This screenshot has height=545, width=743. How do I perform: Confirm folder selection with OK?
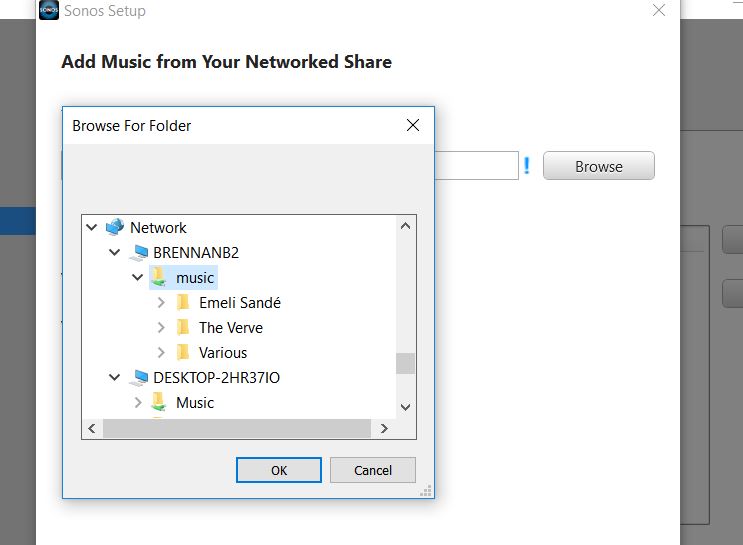[x=279, y=470]
